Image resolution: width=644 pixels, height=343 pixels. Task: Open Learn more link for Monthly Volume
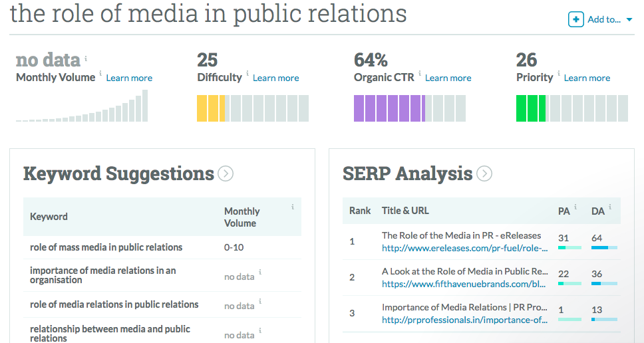point(129,78)
